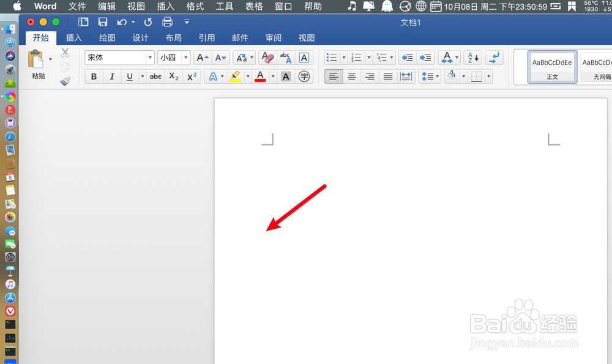
Task: Clear all formatting with the eraser icon
Action: pos(267,58)
